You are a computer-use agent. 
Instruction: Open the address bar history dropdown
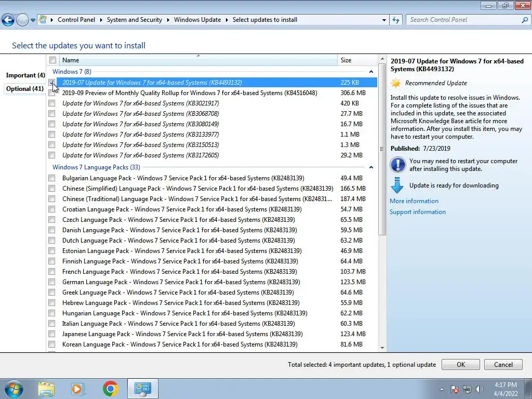[x=384, y=20]
